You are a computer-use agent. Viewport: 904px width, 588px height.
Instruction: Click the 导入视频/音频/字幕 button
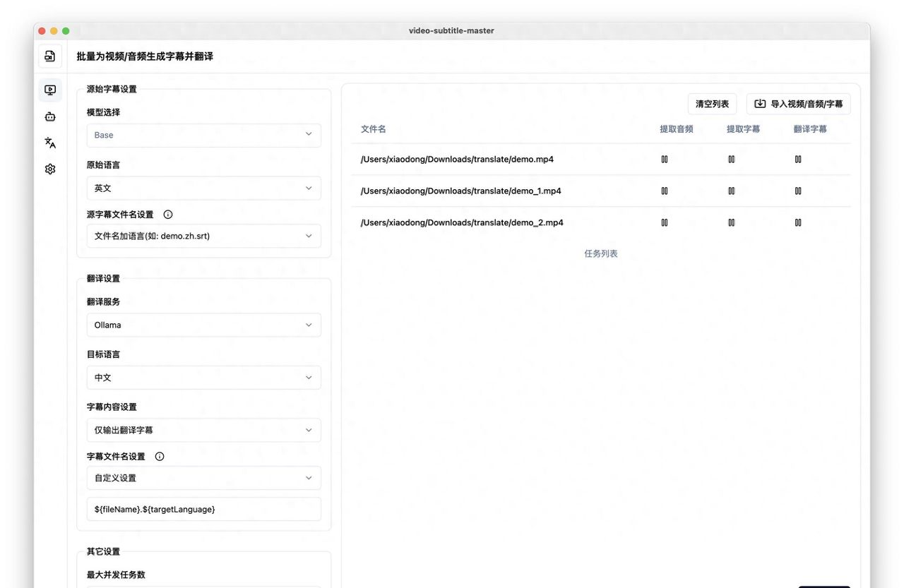point(798,104)
